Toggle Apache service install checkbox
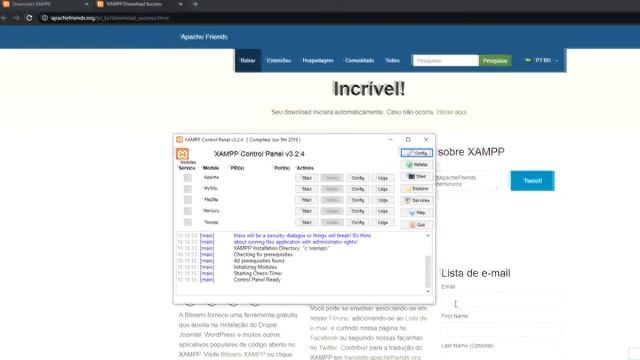This screenshot has height=360, width=640. point(188,178)
